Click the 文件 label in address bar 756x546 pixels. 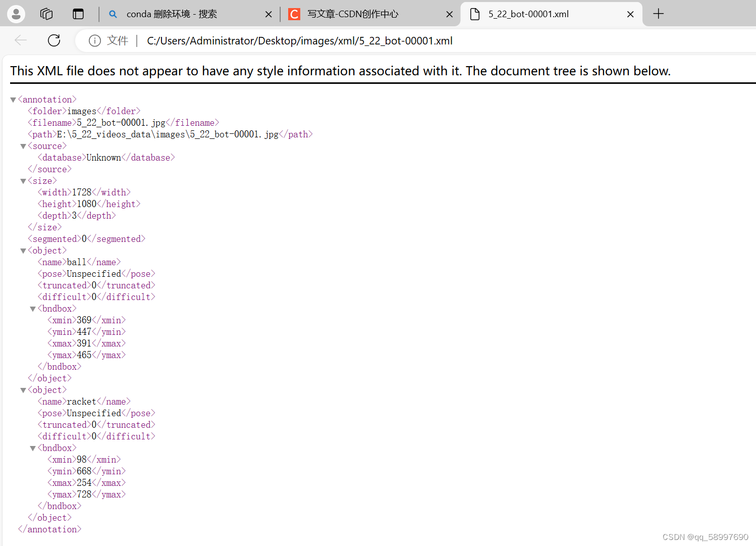118,41
